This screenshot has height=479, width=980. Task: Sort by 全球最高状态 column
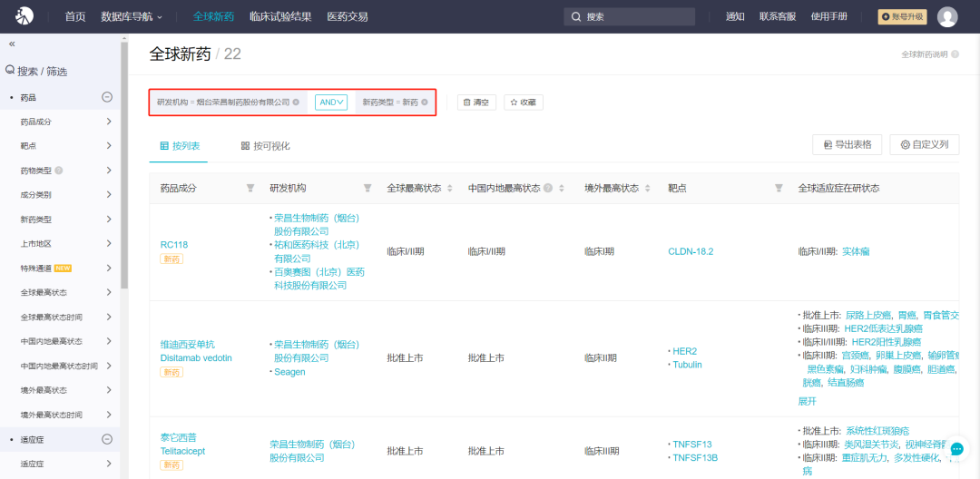click(449, 188)
